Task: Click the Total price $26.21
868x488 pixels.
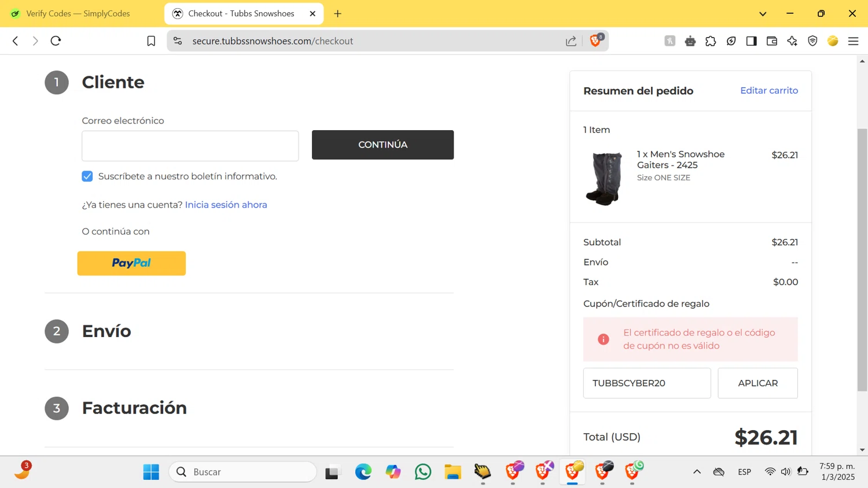Action: (766, 438)
